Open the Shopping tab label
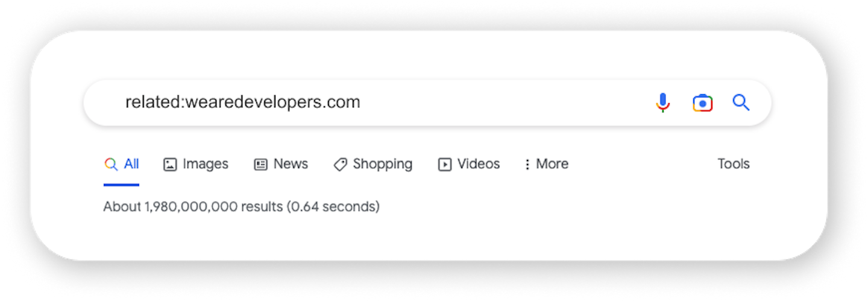The width and height of the screenshot is (868, 301). pos(383,164)
